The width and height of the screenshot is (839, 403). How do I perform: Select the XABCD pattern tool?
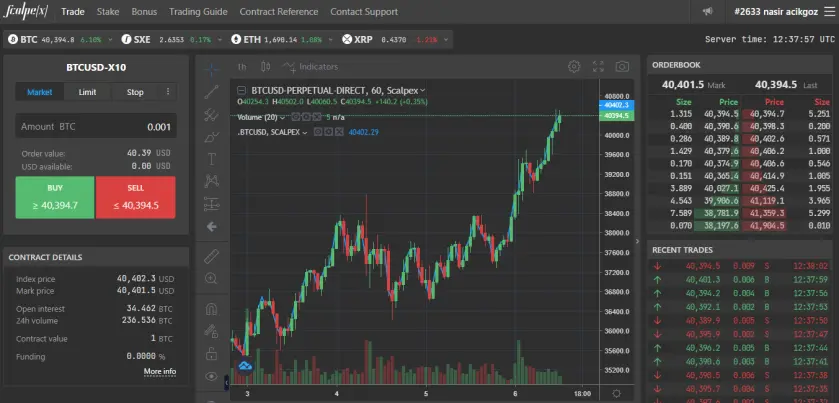(x=212, y=181)
